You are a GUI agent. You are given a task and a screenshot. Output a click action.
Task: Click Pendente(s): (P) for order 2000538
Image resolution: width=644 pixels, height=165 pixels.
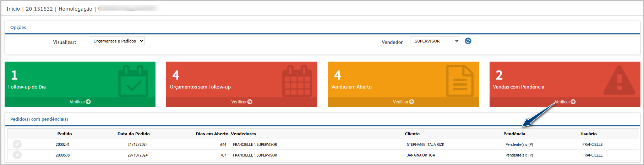(x=519, y=155)
